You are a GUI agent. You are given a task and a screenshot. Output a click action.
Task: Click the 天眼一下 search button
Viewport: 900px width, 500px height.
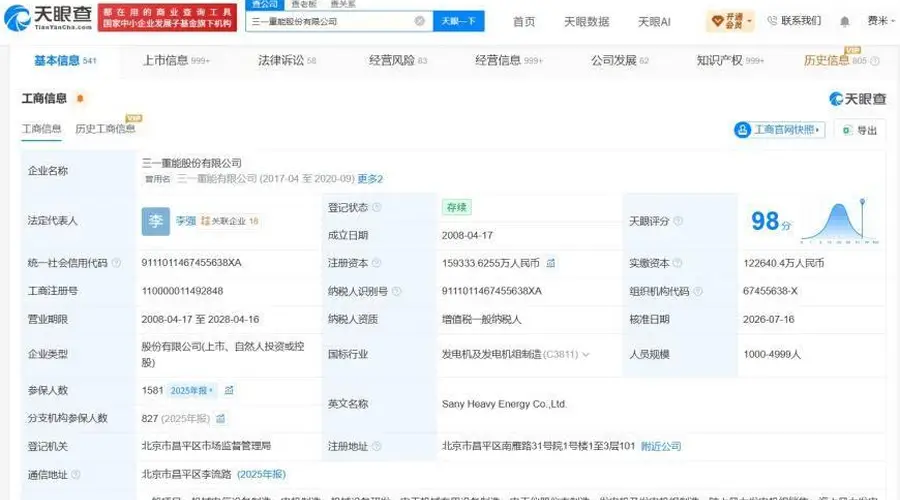(458, 21)
